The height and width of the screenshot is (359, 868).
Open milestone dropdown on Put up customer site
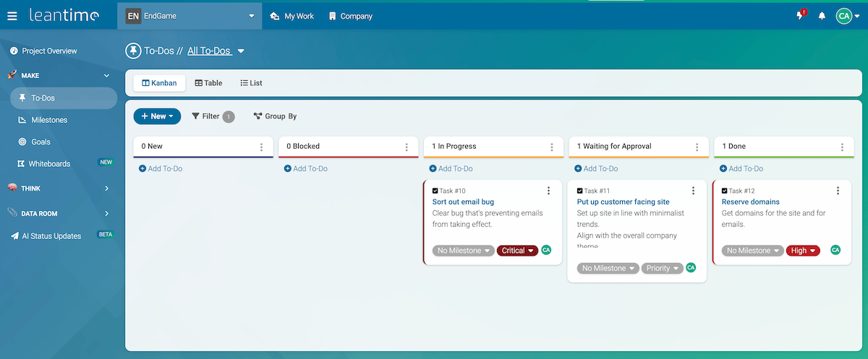tap(608, 268)
